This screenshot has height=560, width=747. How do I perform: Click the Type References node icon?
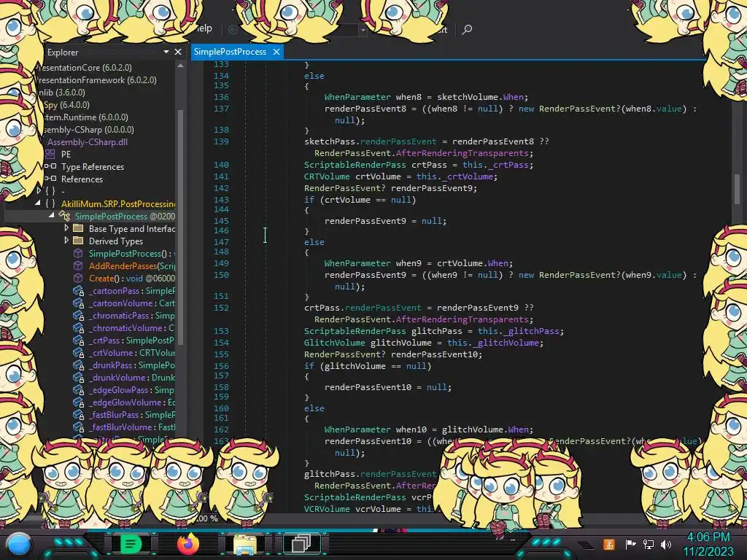coord(50,166)
